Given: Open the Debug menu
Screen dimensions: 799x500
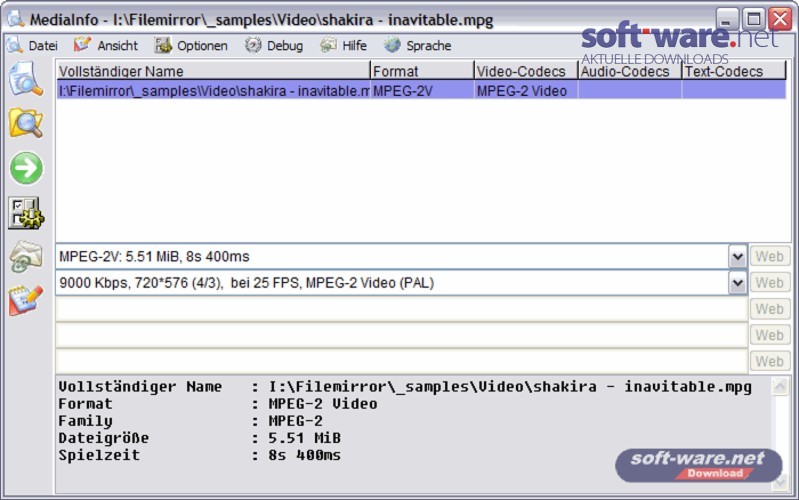Looking at the screenshot, I should pyautogui.click(x=274, y=45).
